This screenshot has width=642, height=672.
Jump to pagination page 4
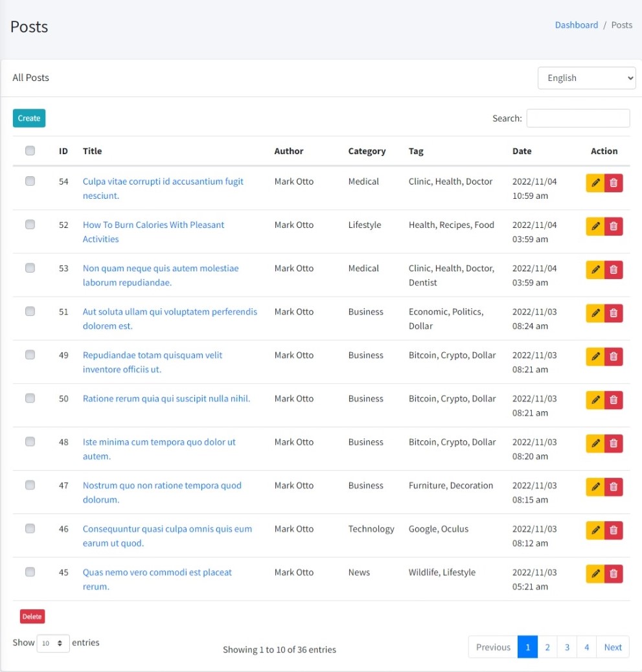(586, 647)
